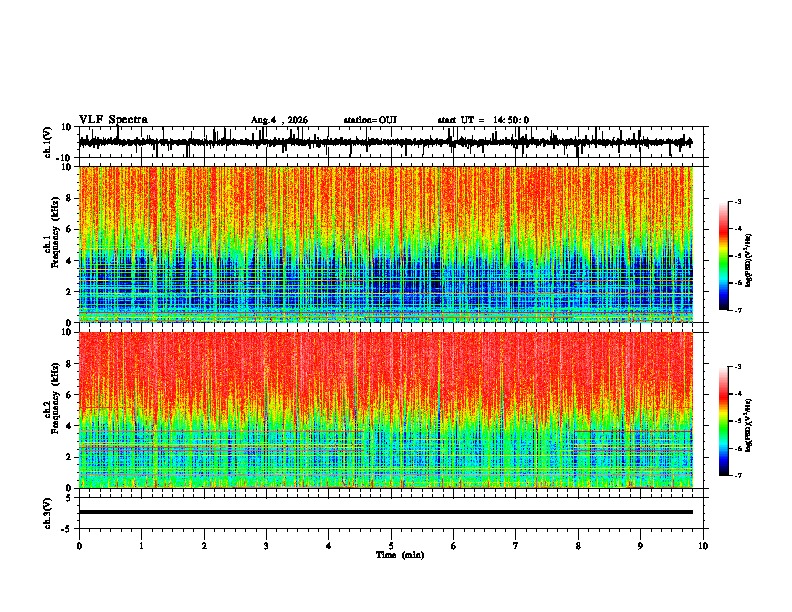Click time axis tick label "7"
Viewport: 792px width, 612px height.
[x=516, y=546]
